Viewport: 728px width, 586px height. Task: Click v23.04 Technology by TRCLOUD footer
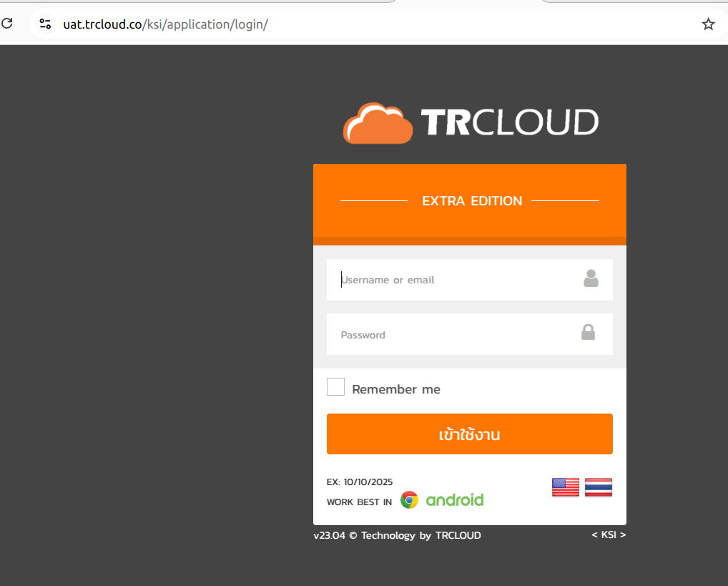click(x=397, y=535)
